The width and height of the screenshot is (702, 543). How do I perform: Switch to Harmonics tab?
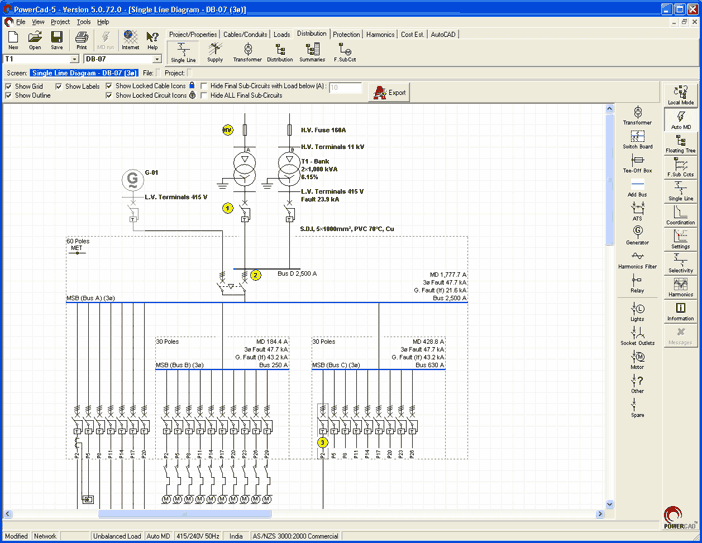(380, 34)
